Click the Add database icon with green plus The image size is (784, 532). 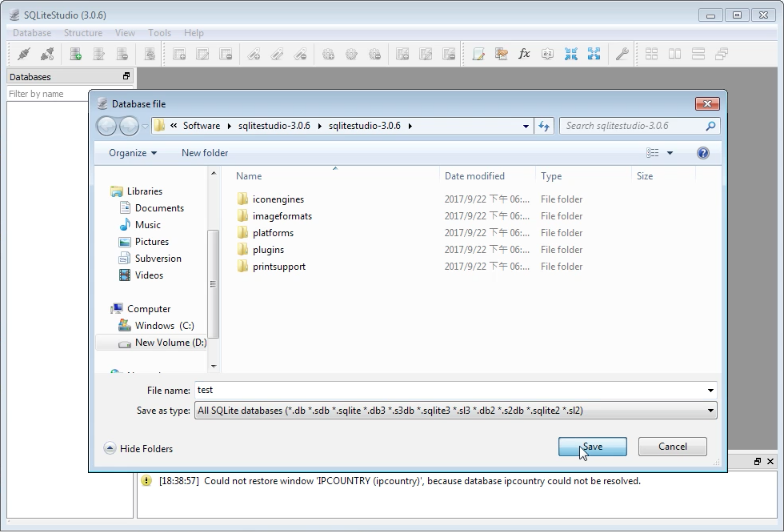(x=76, y=54)
